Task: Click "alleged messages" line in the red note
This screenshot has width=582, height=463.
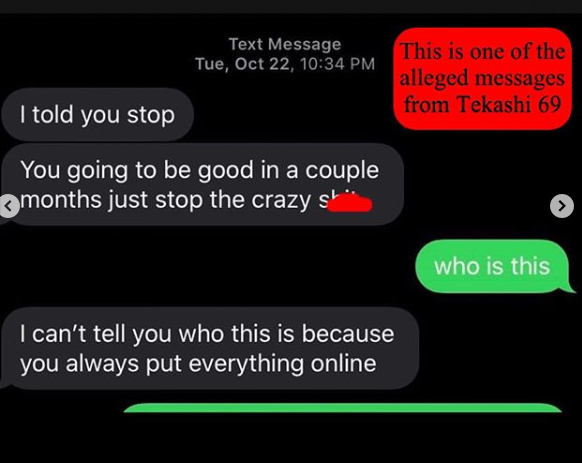Action: coord(482,79)
